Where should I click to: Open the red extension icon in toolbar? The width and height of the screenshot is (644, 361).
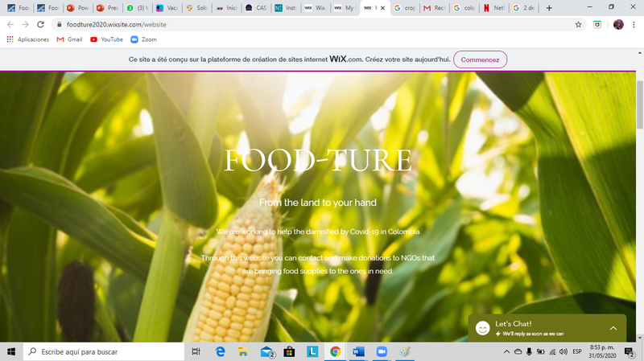597,25
